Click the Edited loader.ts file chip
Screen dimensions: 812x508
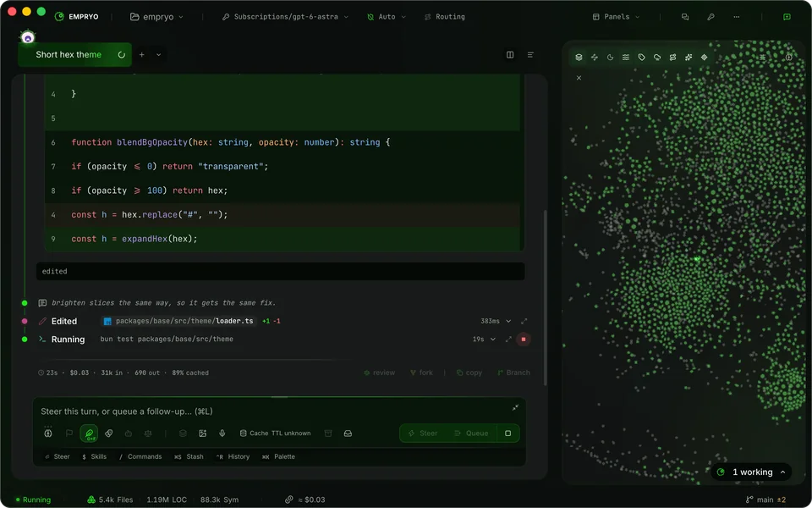[x=179, y=321]
